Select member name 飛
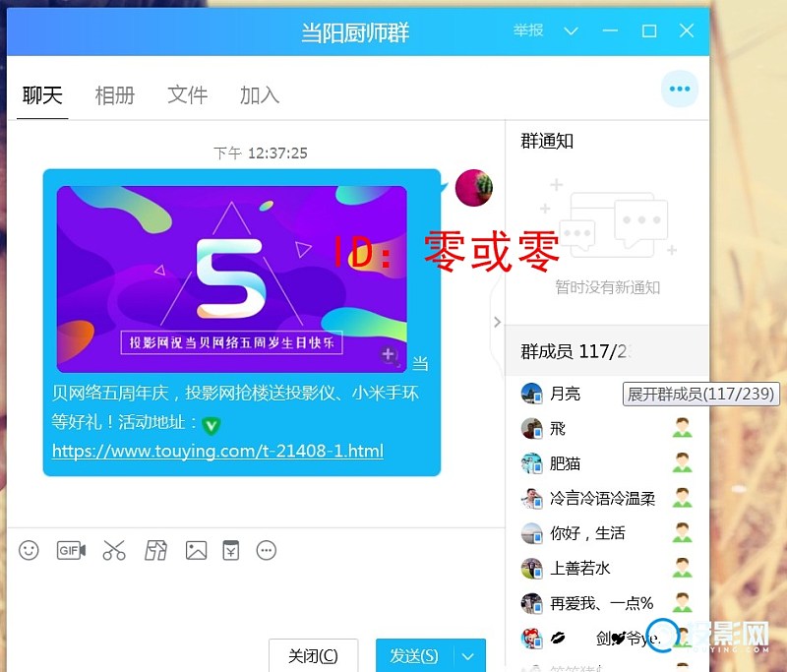 point(558,429)
